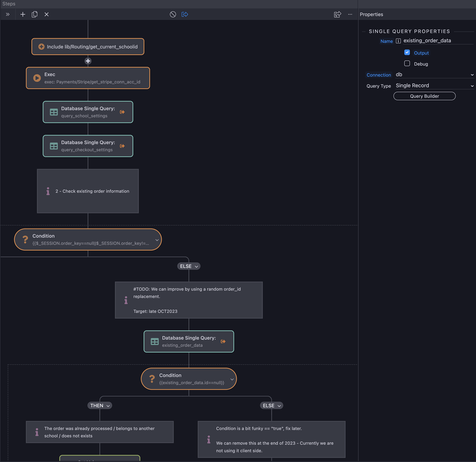This screenshot has height=462, width=476.
Task: Uncheck the Output checkbox
Action: (407, 53)
